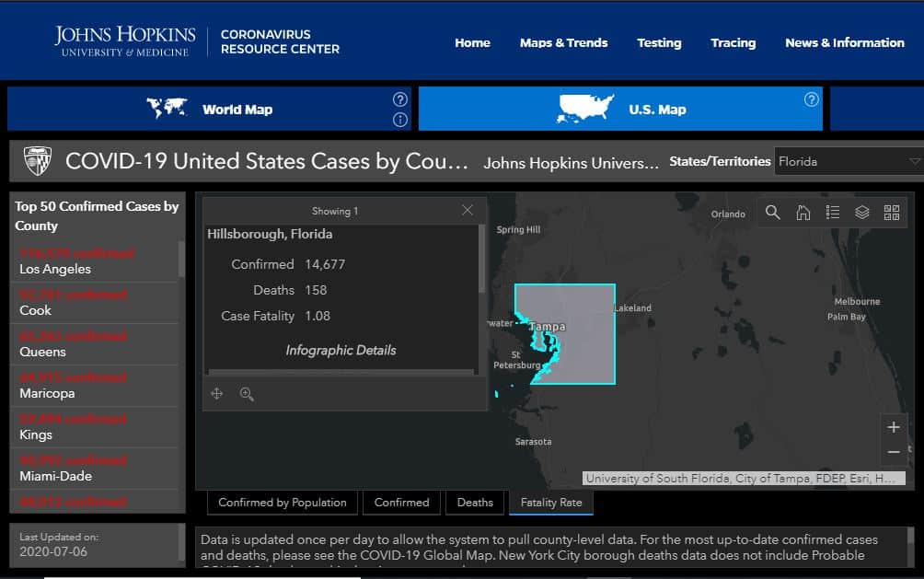
Task: Open the map search tool
Action: (x=772, y=213)
